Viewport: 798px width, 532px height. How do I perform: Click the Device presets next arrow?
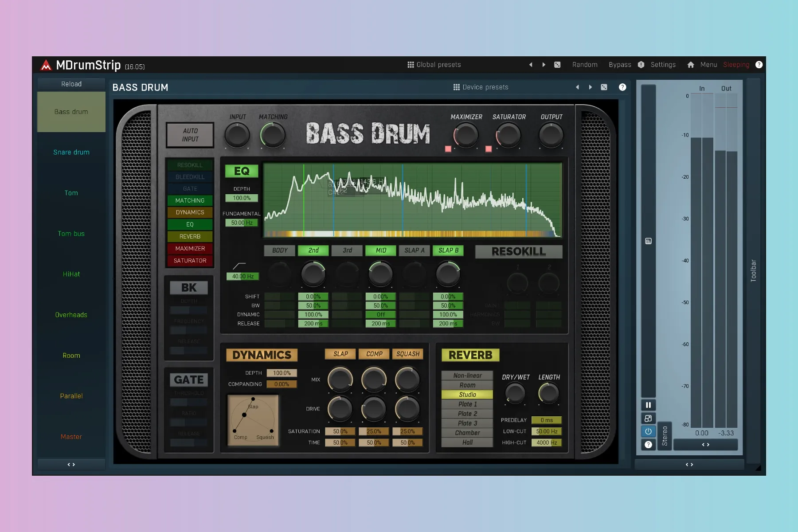click(x=590, y=87)
